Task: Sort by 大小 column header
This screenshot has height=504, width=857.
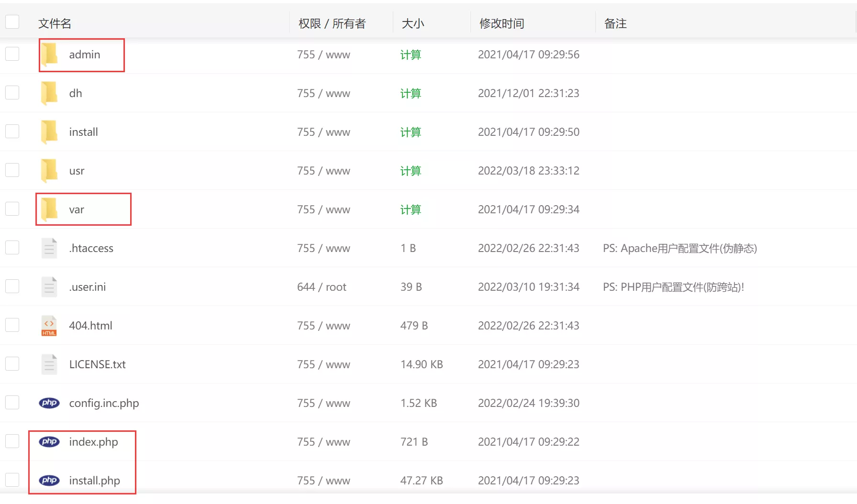Action: (x=413, y=23)
